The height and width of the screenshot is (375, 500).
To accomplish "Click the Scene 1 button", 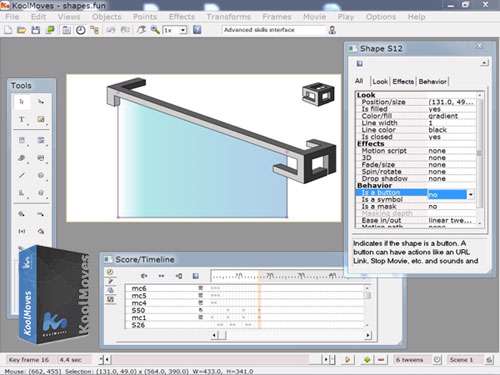I will pos(461,360).
